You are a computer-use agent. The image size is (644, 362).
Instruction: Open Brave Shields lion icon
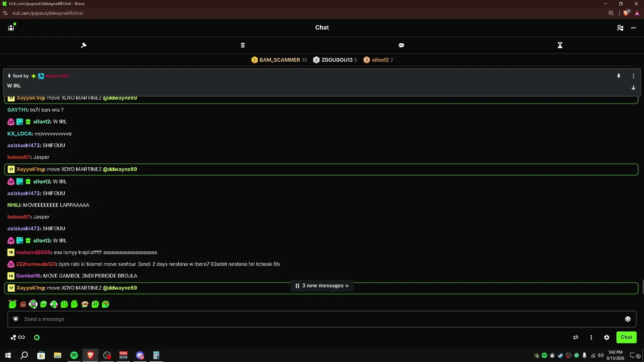[x=627, y=13]
